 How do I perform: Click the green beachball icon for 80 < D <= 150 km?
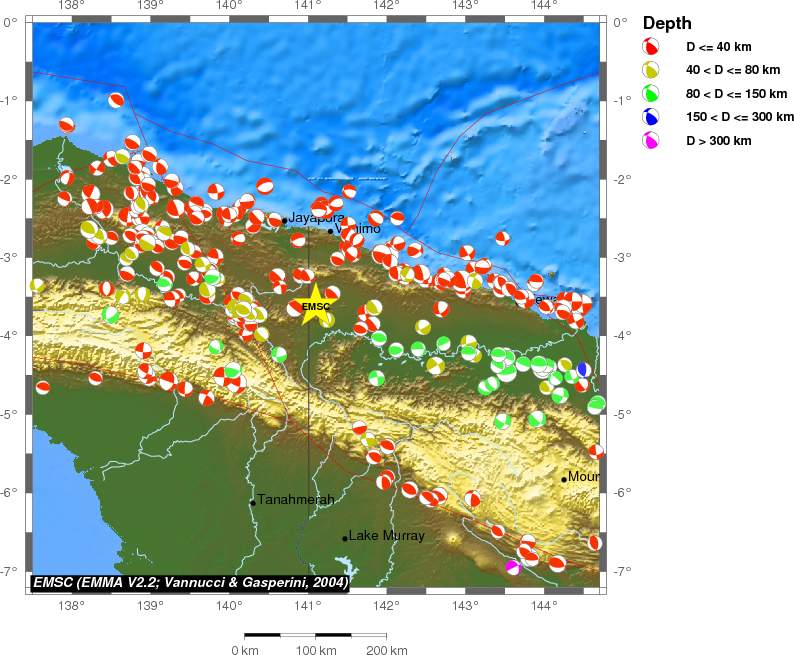tap(651, 93)
